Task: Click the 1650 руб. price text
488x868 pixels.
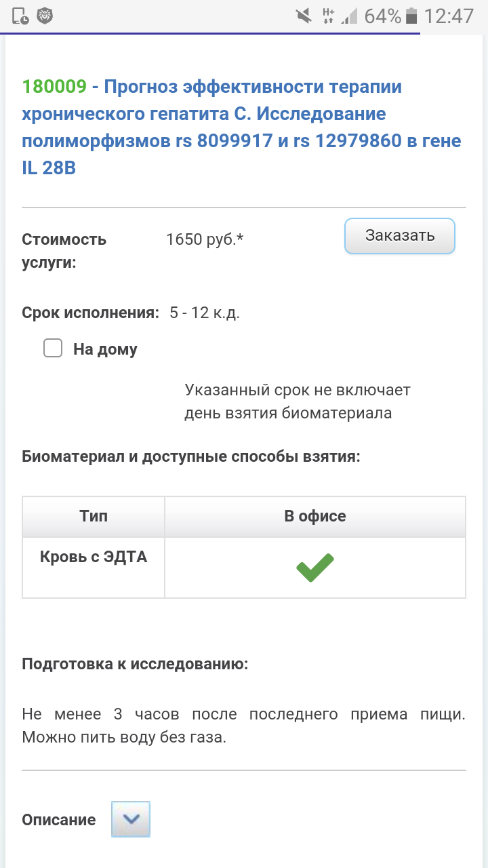Action: pos(205,239)
